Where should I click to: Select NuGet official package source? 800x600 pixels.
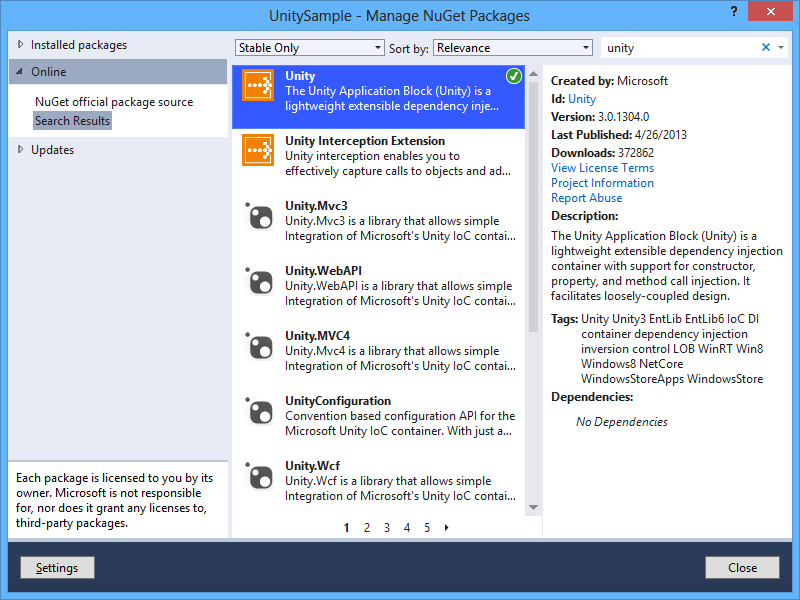[114, 102]
